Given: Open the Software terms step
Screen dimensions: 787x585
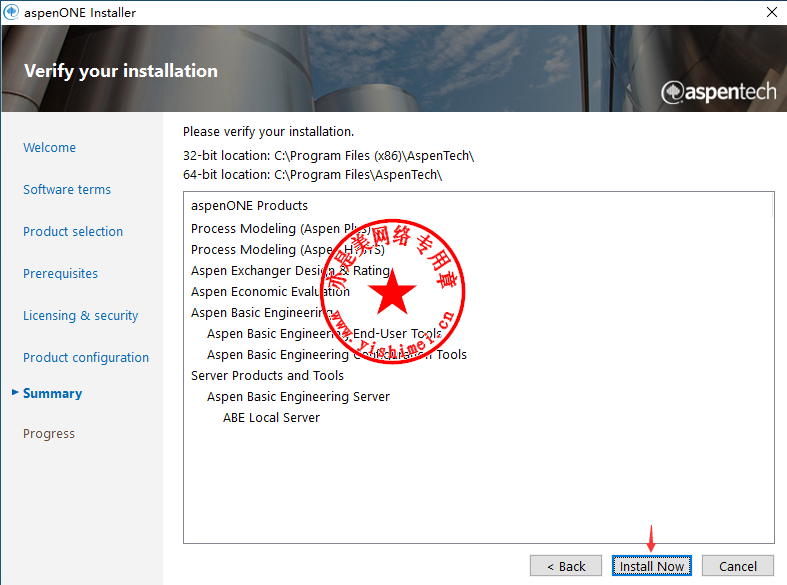Looking at the screenshot, I should pos(67,190).
